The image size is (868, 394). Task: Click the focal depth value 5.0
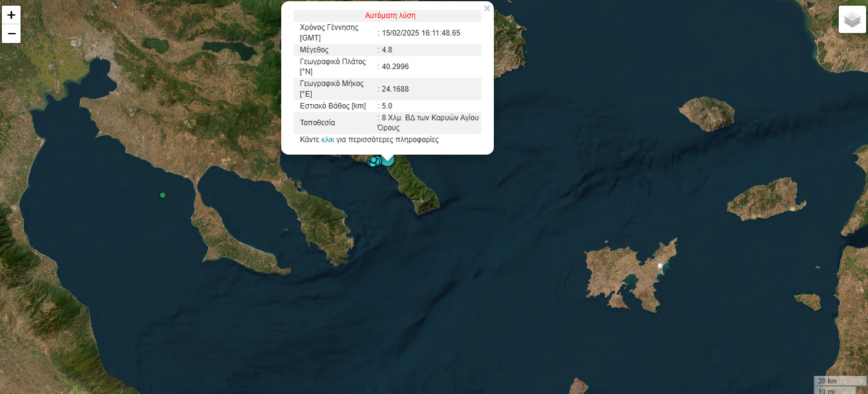tap(387, 106)
